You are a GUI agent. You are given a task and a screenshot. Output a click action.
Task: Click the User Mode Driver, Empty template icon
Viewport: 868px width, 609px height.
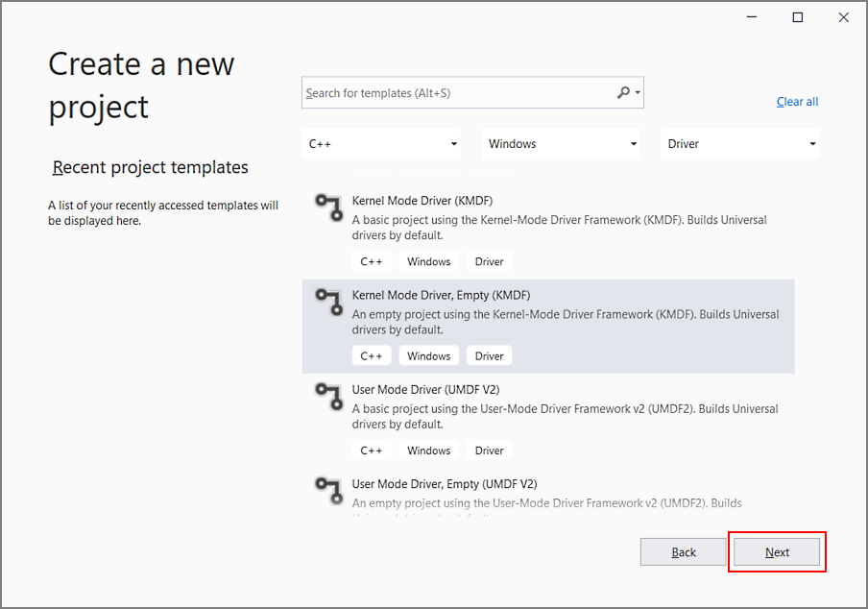coord(327,491)
